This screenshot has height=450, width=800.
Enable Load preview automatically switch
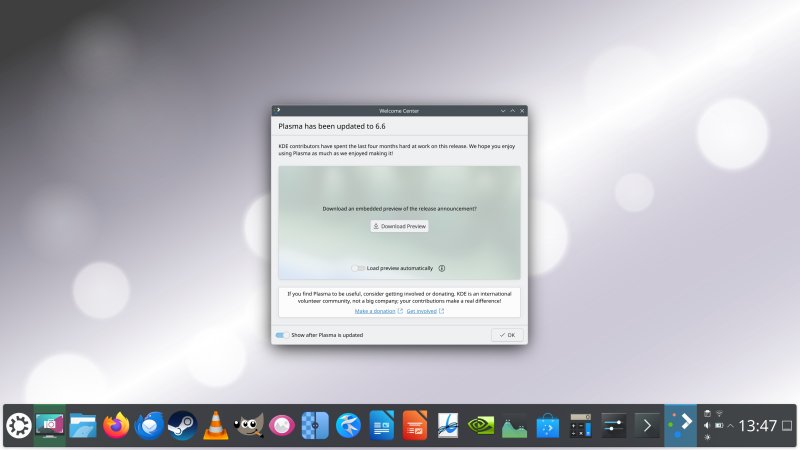click(358, 268)
